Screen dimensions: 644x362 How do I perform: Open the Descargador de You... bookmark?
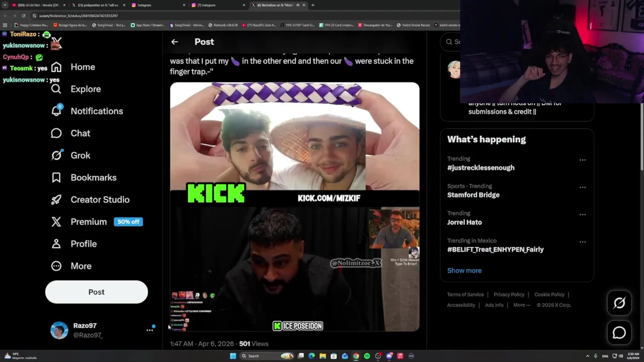tap(375, 25)
